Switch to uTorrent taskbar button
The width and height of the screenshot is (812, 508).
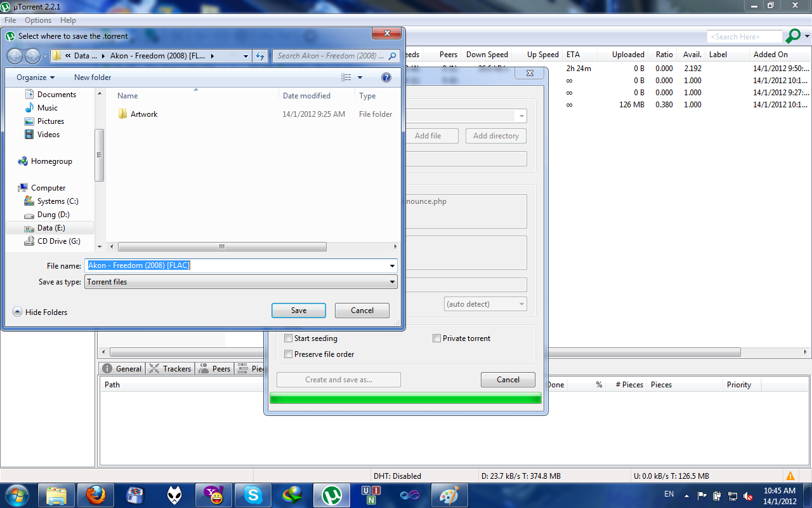point(331,495)
